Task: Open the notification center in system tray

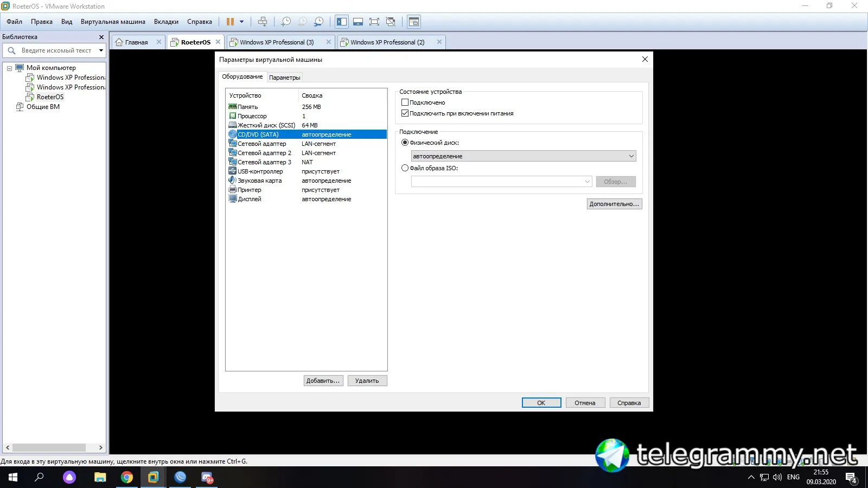Action: click(x=851, y=478)
